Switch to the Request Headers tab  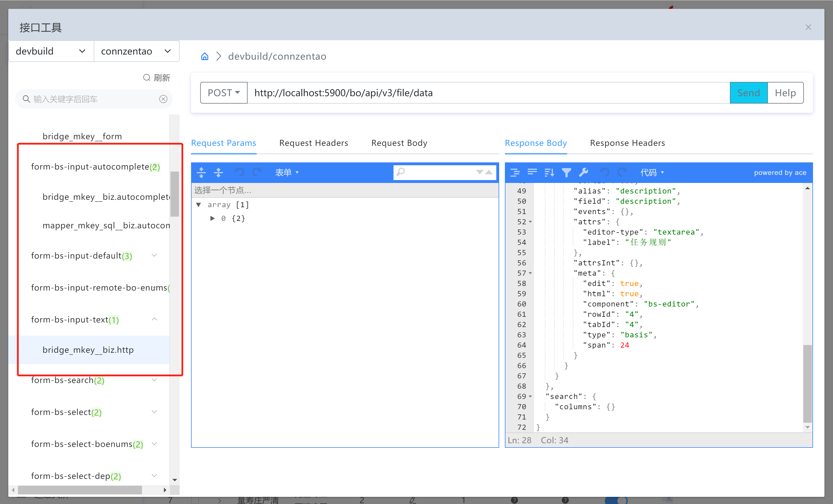click(x=314, y=143)
